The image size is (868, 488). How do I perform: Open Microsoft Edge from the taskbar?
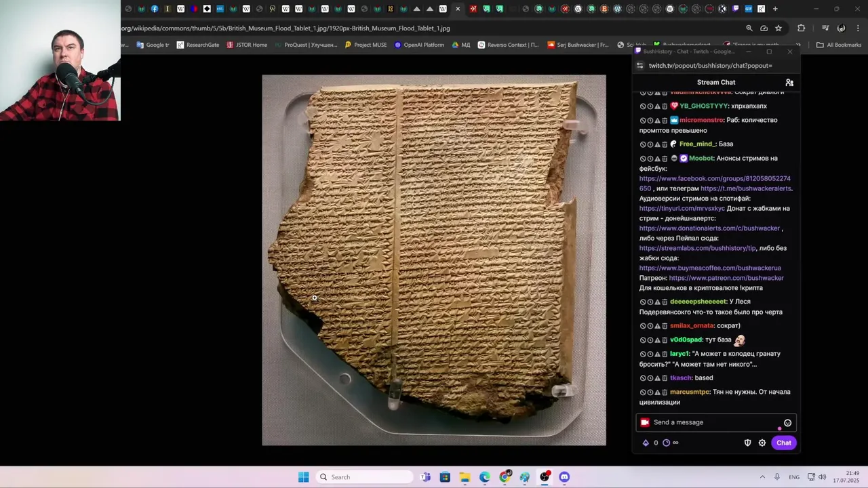pos(485,477)
